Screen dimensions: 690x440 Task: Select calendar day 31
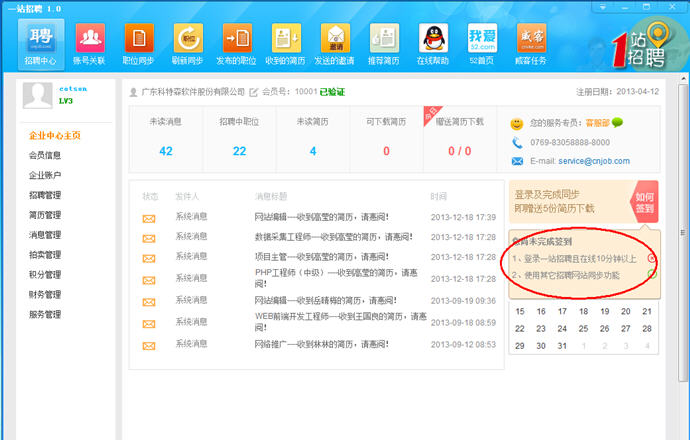(x=562, y=346)
